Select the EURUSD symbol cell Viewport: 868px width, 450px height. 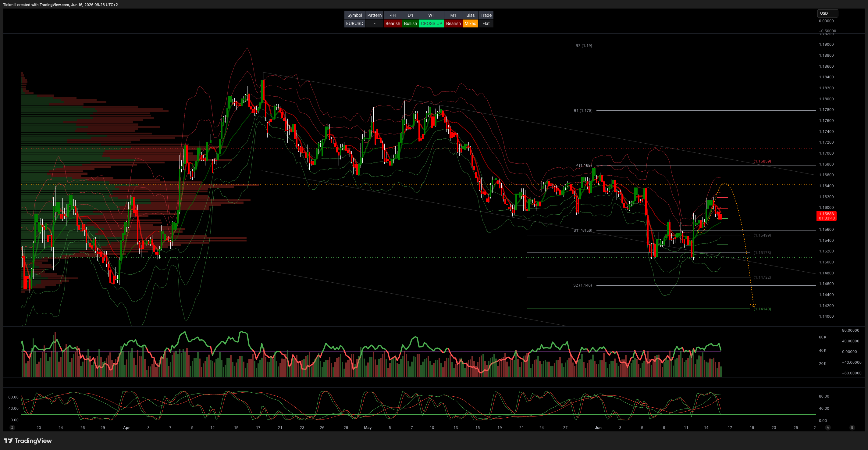point(354,23)
